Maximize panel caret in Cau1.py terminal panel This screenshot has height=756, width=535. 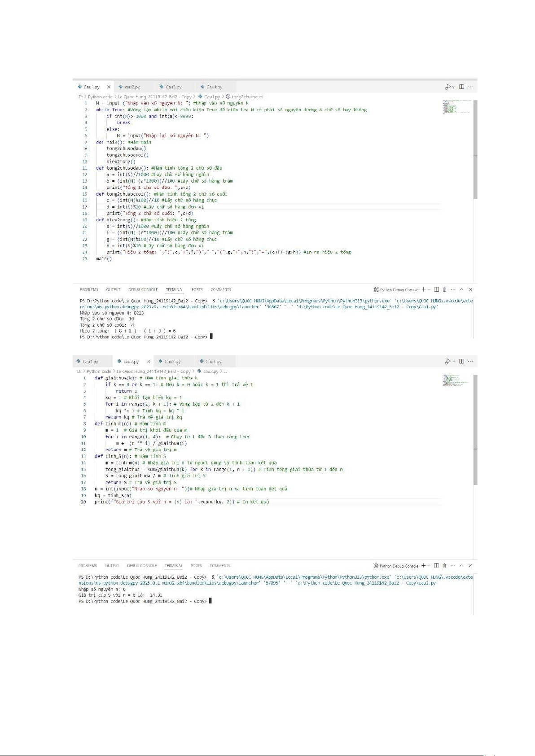click(461, 290)
